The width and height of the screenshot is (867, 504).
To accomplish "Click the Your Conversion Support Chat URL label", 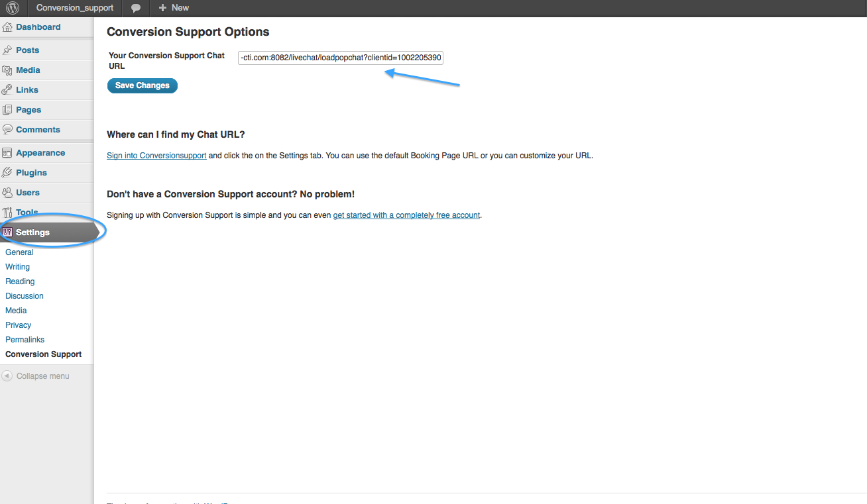I will click(x=167, y=61).
